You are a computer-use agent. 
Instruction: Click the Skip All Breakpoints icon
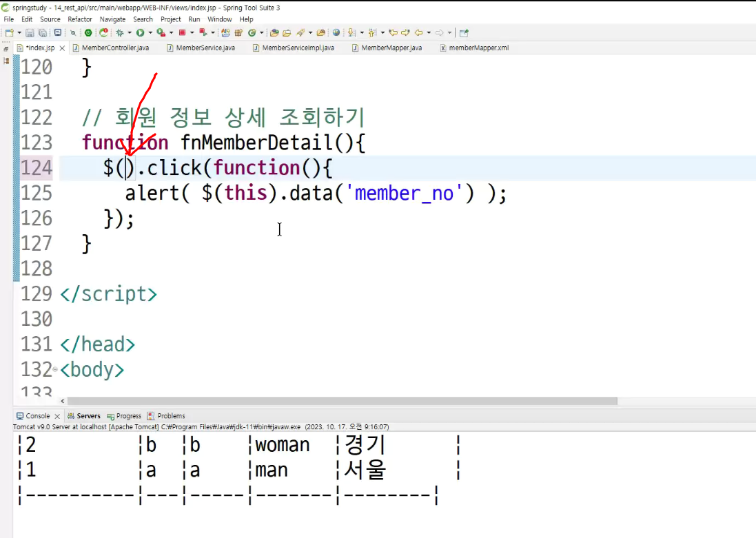click(x=73, y=33)
